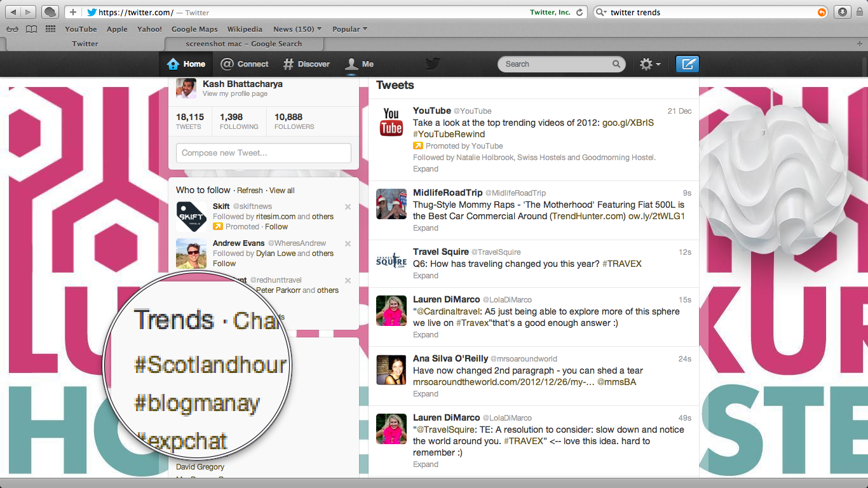Expand the YouTube promoted tweet
The image size is (868, 488).
click(426, 169)
